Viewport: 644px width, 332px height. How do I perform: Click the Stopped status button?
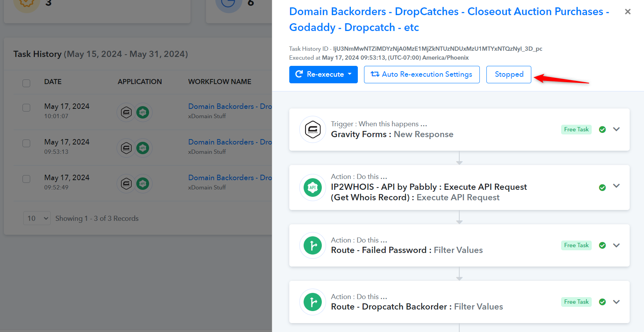(509, 74)
